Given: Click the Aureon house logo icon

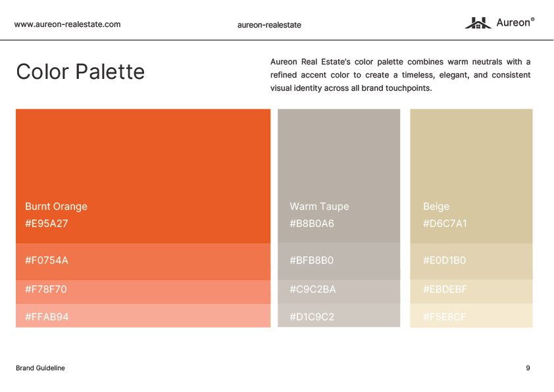Looking at the screenshot, I should click(478, 23).
